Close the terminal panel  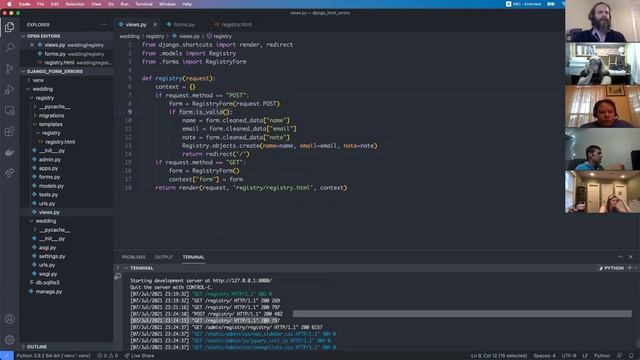tap(631, 257)
